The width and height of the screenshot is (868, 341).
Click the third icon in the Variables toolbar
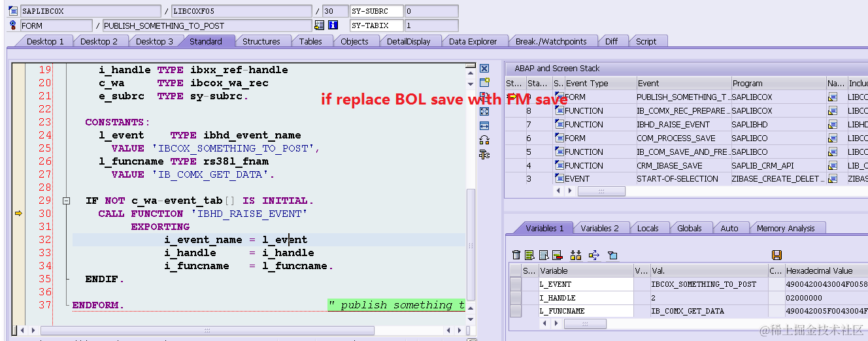tap(544, 255)
